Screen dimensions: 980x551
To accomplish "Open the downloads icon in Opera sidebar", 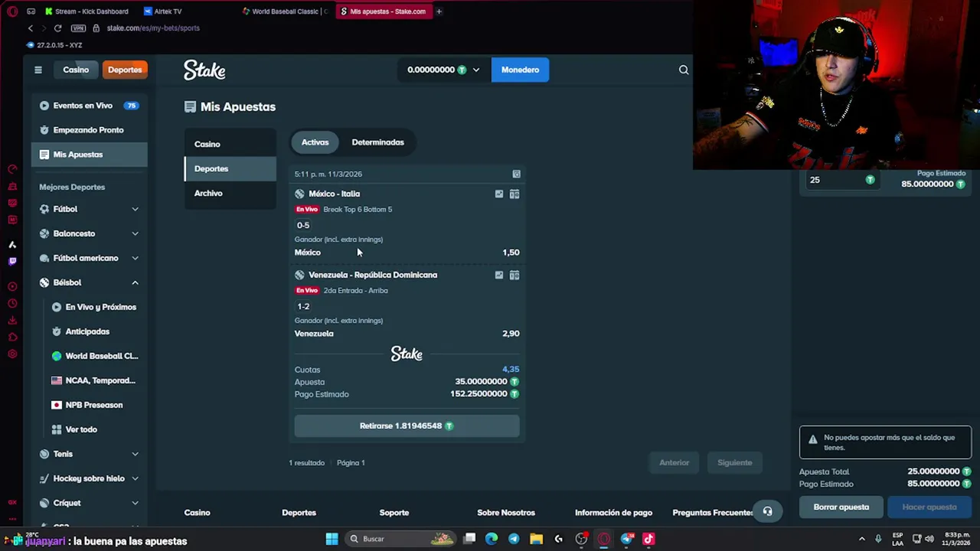I will coord(12,320).
